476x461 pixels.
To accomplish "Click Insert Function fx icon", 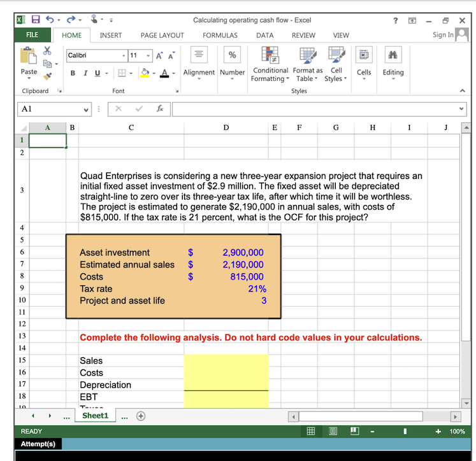I will point(160,109).
